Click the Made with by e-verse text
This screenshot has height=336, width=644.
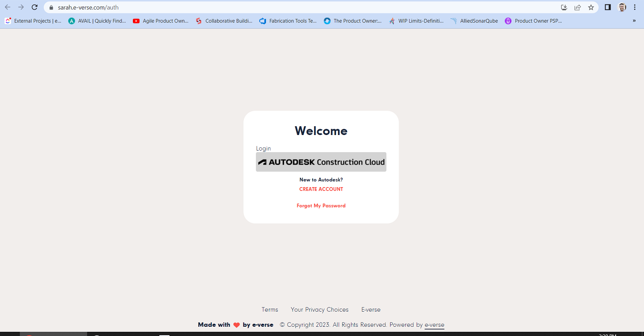235,325
